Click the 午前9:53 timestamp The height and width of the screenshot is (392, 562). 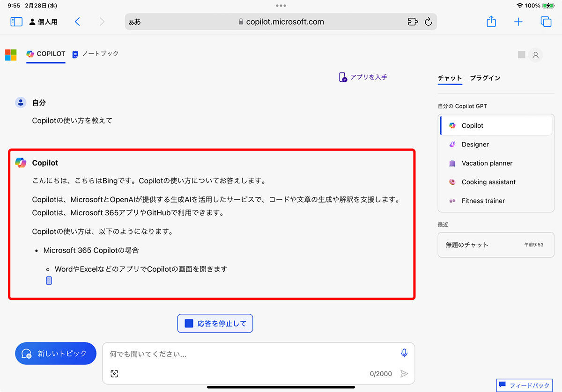[534, 245]
